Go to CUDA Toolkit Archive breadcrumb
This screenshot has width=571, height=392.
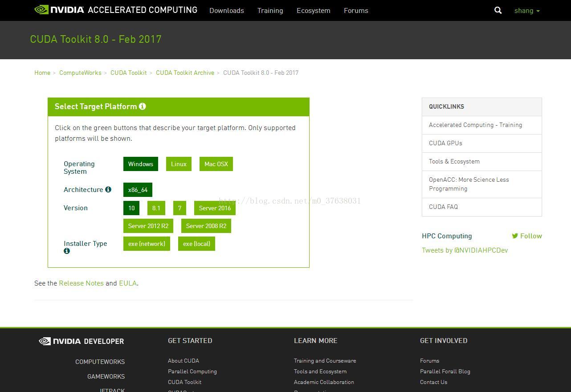pyautogui.click(x=185, y=73)
